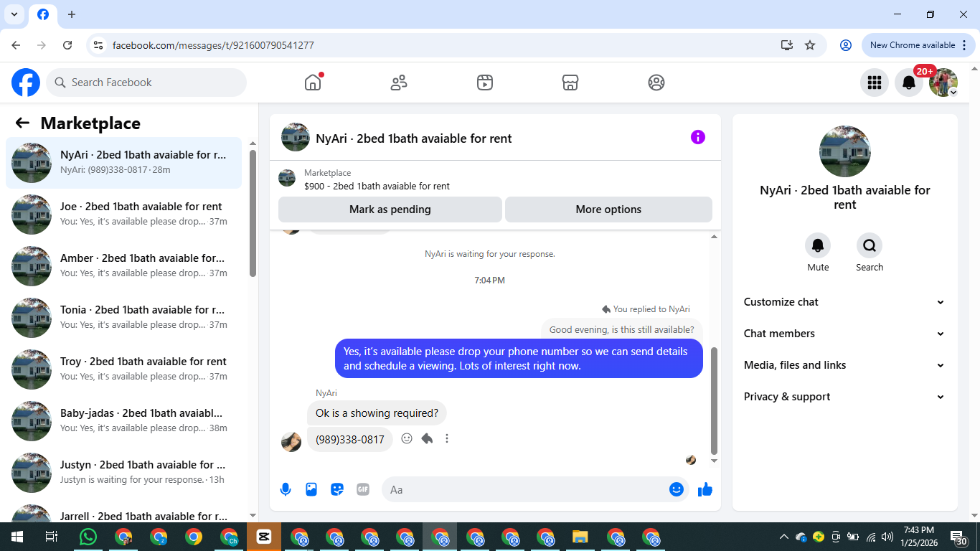Open the Chrome profile icon
Viewport: 980px width, 551px height.
click(846, 45)
